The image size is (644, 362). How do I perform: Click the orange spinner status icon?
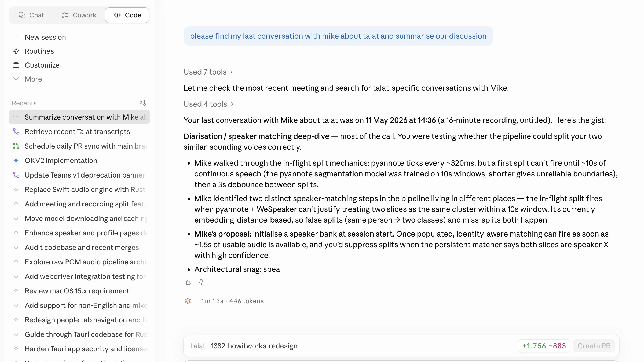pos(188,301)
